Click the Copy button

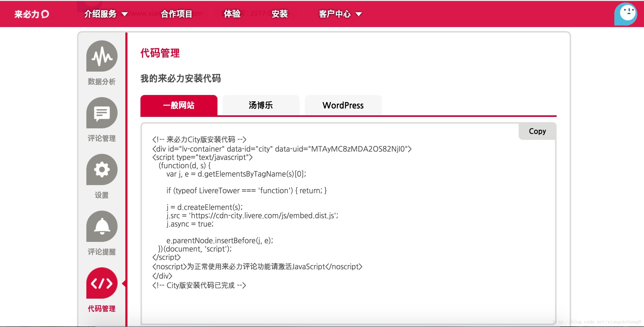pyautogui.click(x=537, y=131)
